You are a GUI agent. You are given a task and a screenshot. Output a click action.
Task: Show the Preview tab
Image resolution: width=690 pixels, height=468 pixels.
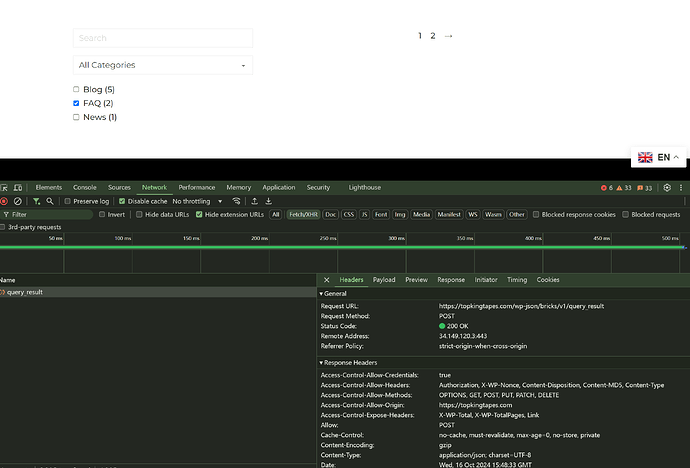click(416, 280)
